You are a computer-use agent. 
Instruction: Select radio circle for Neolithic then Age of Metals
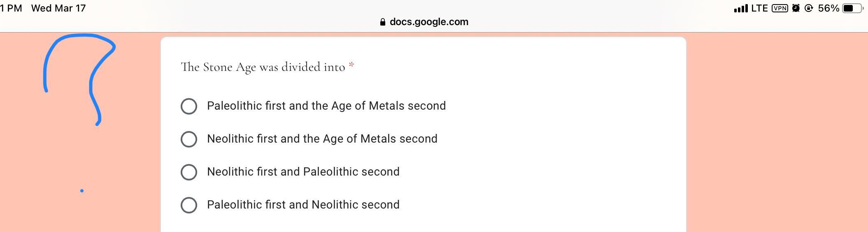[x=189, y=139]
